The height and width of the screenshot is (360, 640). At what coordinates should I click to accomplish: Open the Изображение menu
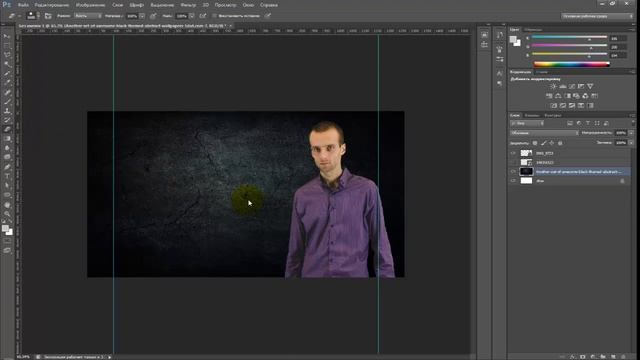pos(91,5)
